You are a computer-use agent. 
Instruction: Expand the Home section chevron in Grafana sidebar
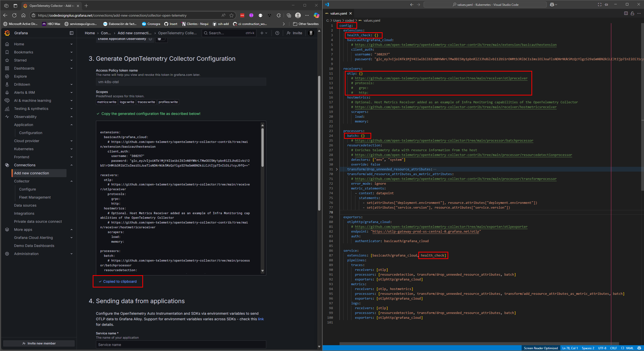pyautogui.click(x=72, y=44)
